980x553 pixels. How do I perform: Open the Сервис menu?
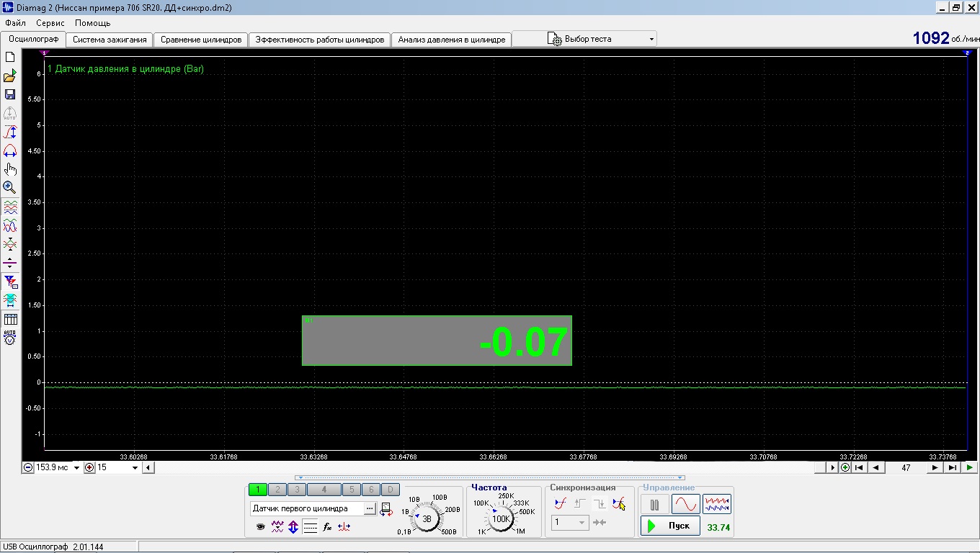[50, 23]
